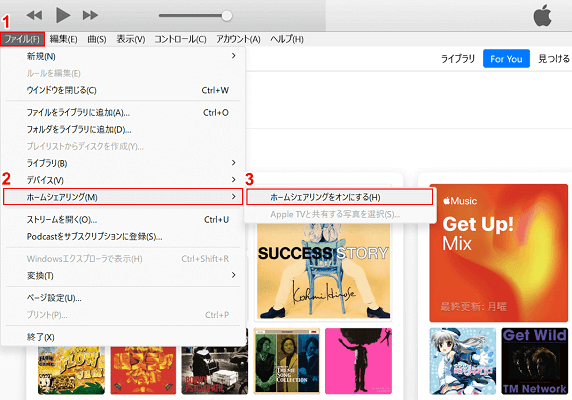Click the Apple logo icon
The width and height of the screenshot is (572, 400).
[x=542, y=16]
